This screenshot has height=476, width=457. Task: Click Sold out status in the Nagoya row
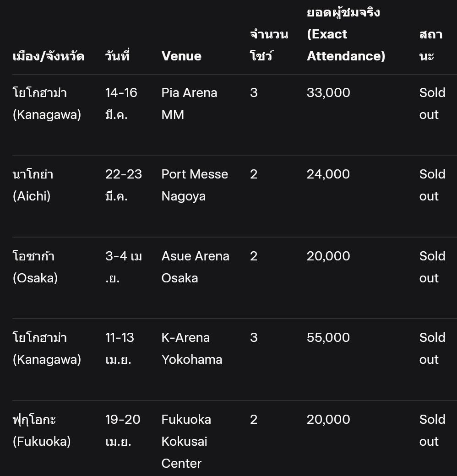click(432, 185)
